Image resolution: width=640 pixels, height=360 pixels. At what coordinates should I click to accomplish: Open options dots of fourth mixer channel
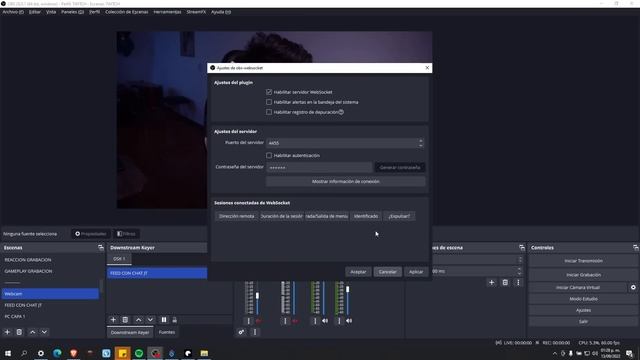coord(339,321)
